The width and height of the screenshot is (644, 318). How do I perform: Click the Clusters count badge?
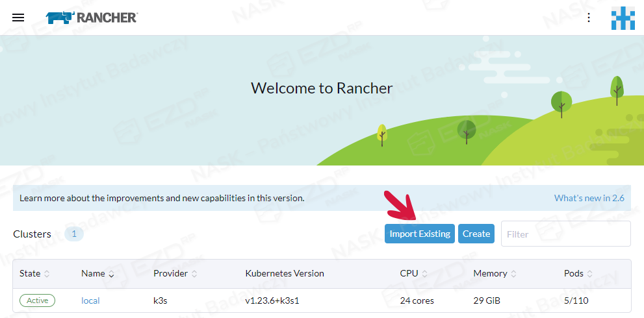click(74, 234)
